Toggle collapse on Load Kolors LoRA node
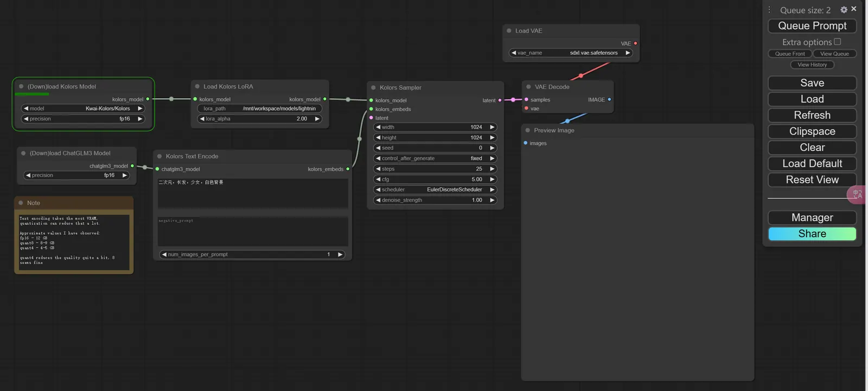This screenshot has height=391, width=868. 197,86
